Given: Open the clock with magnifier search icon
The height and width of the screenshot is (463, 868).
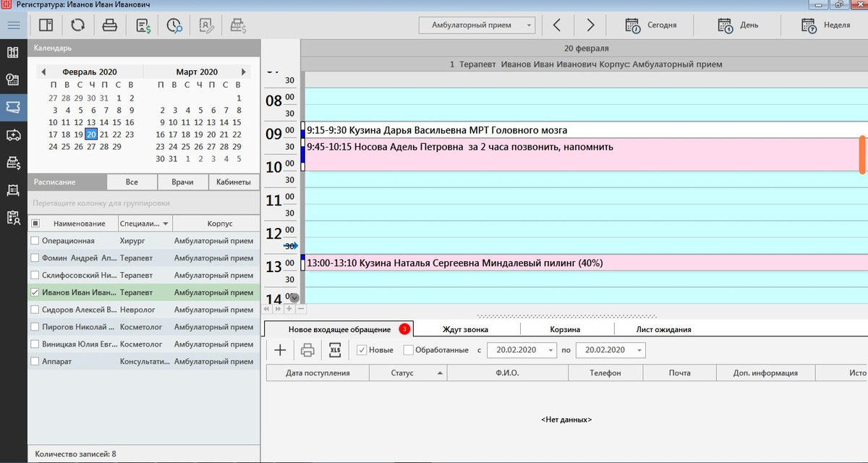Looking at the screenshot, I should [174, 25].
